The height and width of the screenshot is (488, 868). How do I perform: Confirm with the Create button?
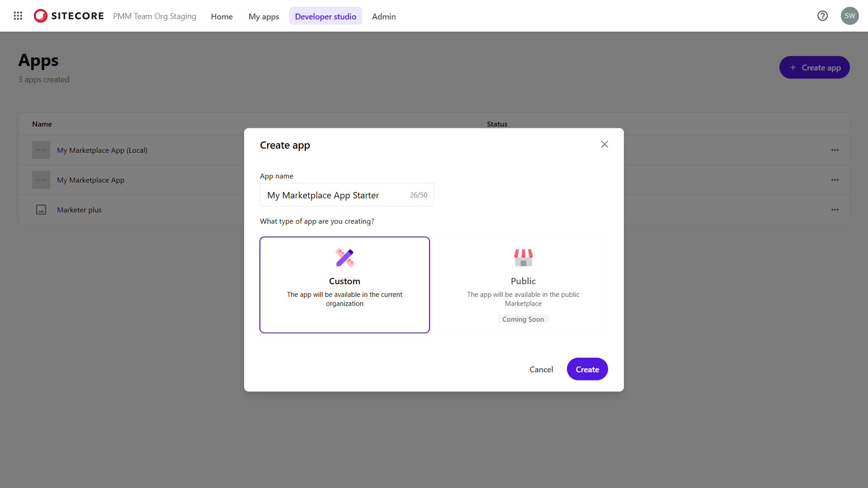(x=587, y=369)
